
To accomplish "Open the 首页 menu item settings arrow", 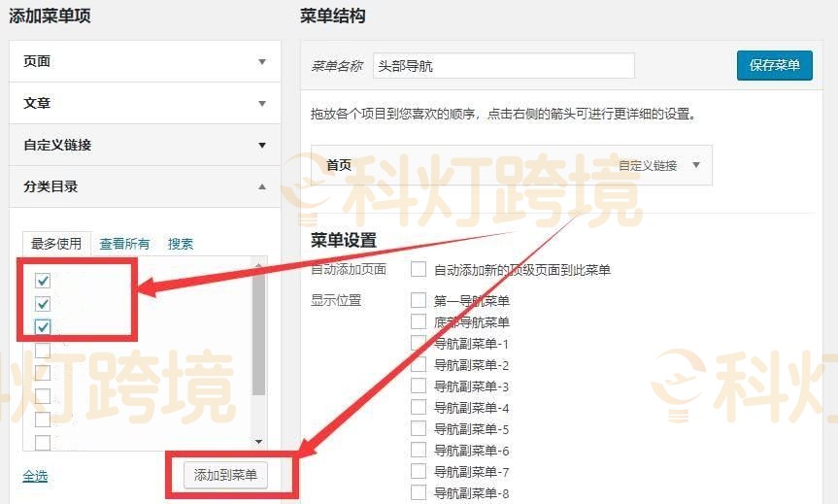I will 696,165.
